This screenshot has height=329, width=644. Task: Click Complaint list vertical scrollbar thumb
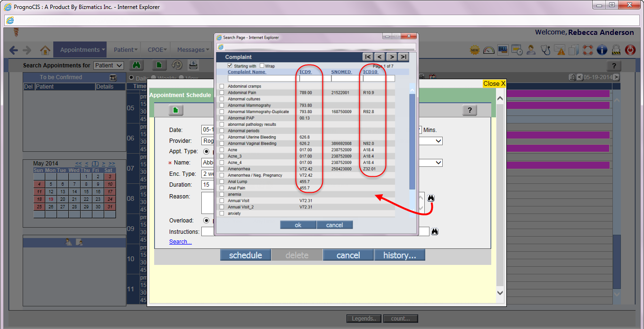coord(412,141)
